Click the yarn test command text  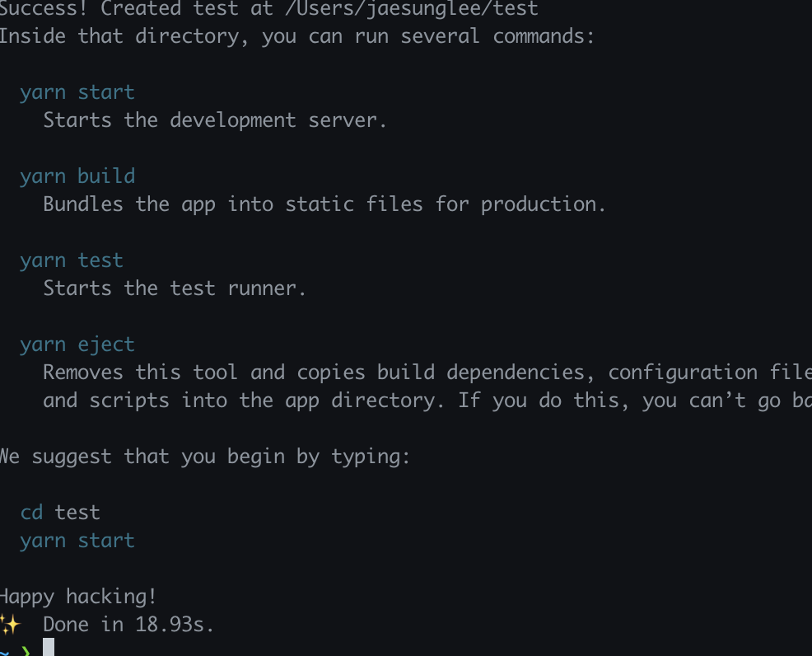(x=72, y=260)
